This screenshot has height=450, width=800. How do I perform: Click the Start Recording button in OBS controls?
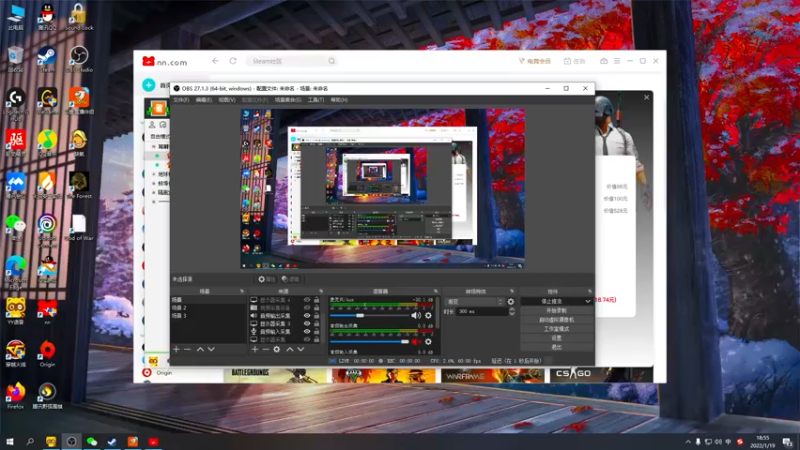(x=556, y=311)
